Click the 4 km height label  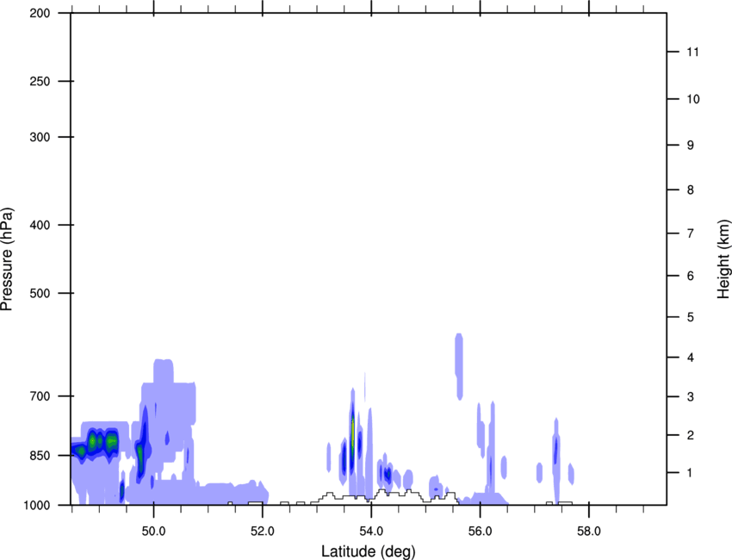691,358
